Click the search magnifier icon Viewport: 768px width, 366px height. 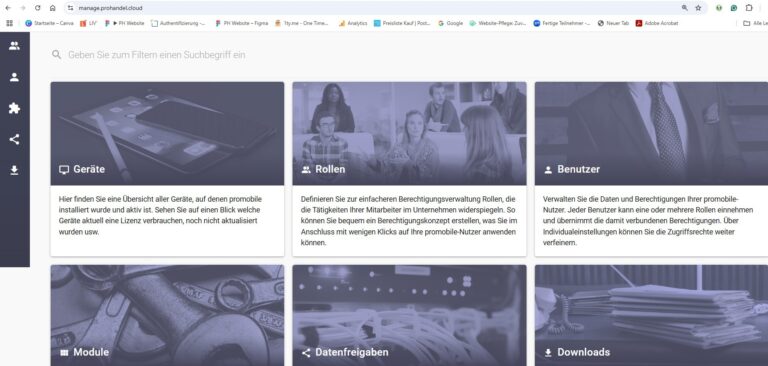tap(57, 54)
